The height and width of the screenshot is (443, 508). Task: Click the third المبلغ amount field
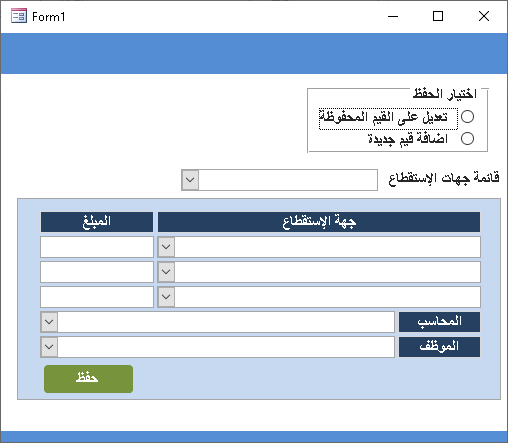(x=97, y=297)
